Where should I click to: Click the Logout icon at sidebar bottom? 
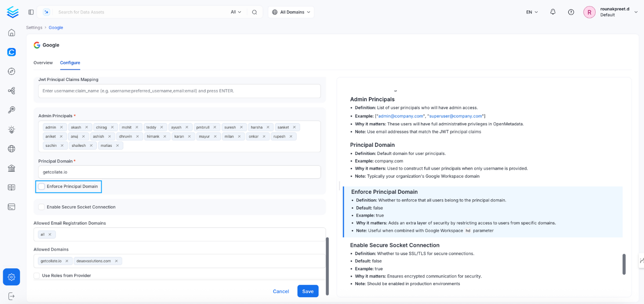point(12,296)
